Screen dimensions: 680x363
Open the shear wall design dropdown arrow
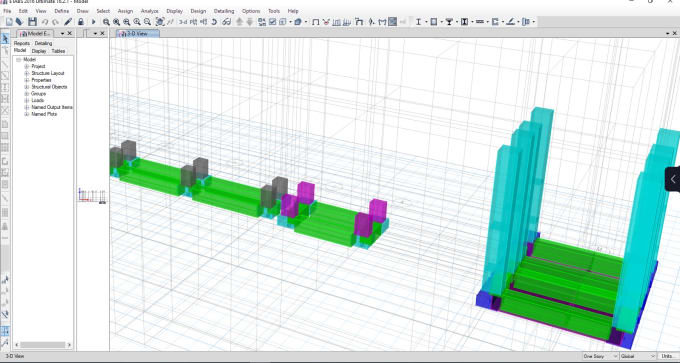click(503, 22)
